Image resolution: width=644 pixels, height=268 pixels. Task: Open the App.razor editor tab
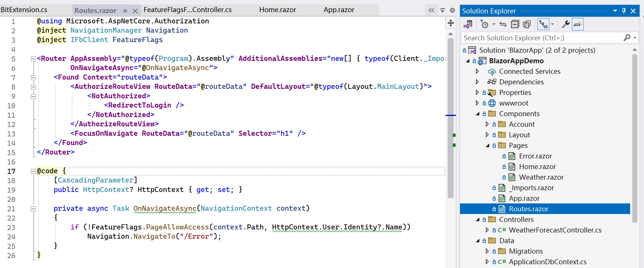[x=339, y=10]
